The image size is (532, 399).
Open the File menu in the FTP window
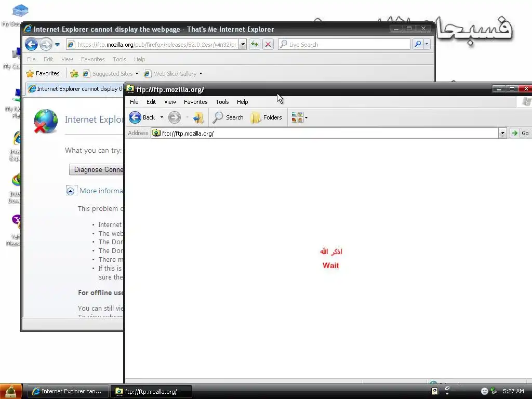[x=134, y=102]
